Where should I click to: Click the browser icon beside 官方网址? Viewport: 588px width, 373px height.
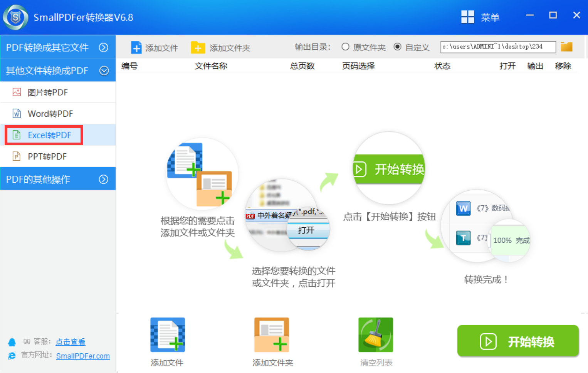(12, 356)
